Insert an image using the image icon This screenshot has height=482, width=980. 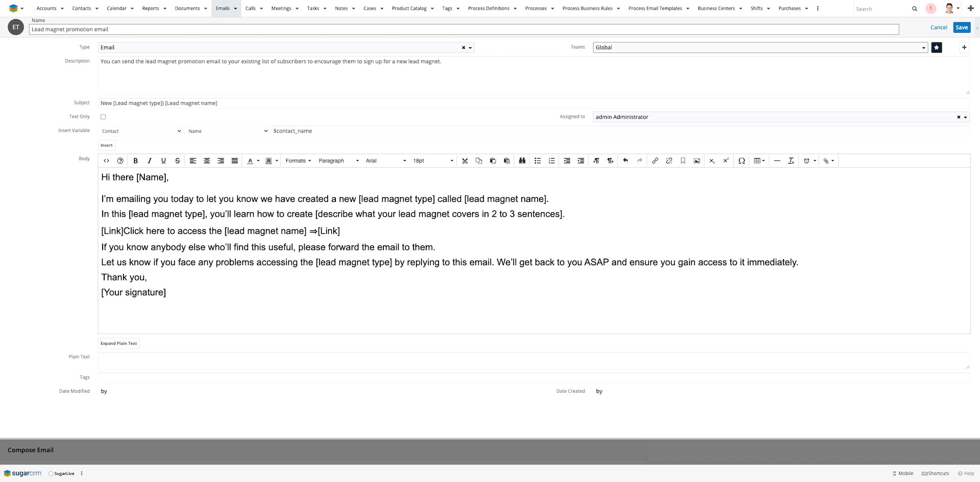click(x=697, y=161)
